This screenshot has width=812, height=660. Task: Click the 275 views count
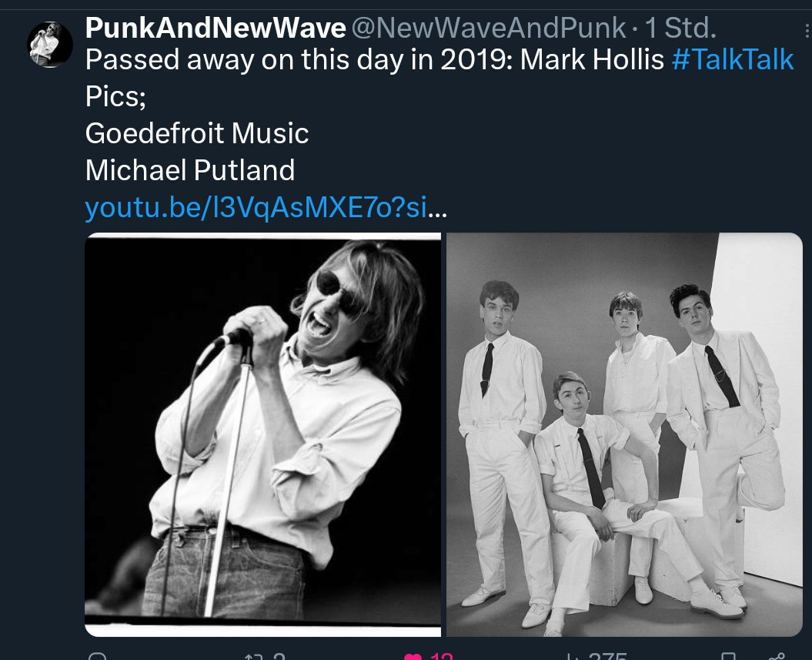607,656
